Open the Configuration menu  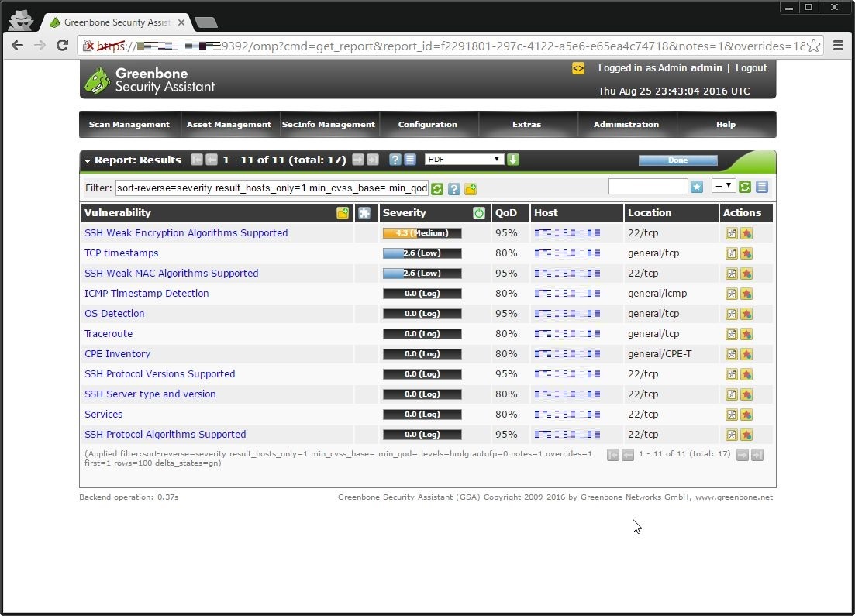428,124
